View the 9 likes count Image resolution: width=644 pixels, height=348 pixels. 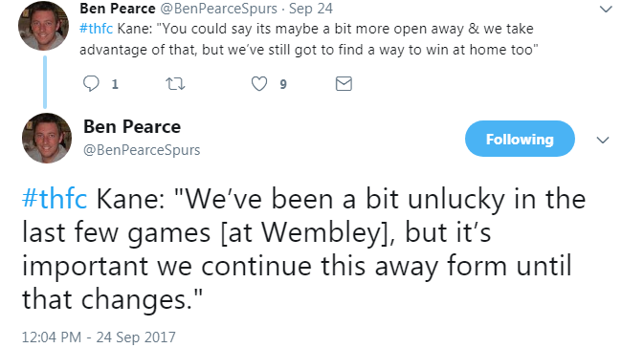(283, 84)
